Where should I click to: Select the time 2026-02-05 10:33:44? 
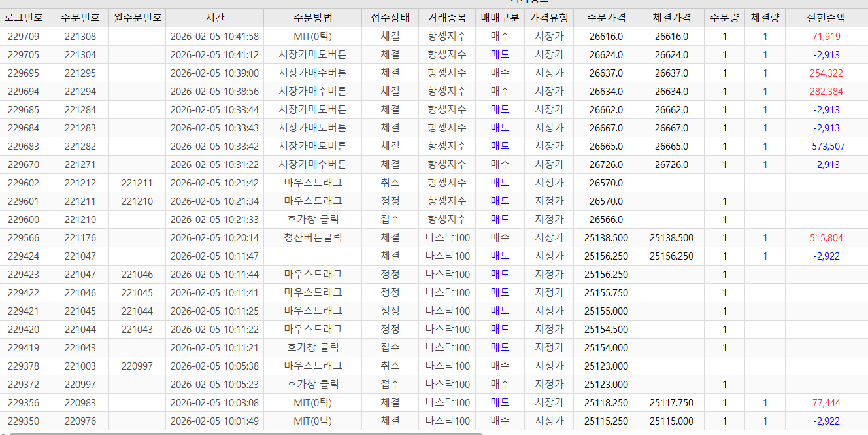pos(214,110)
